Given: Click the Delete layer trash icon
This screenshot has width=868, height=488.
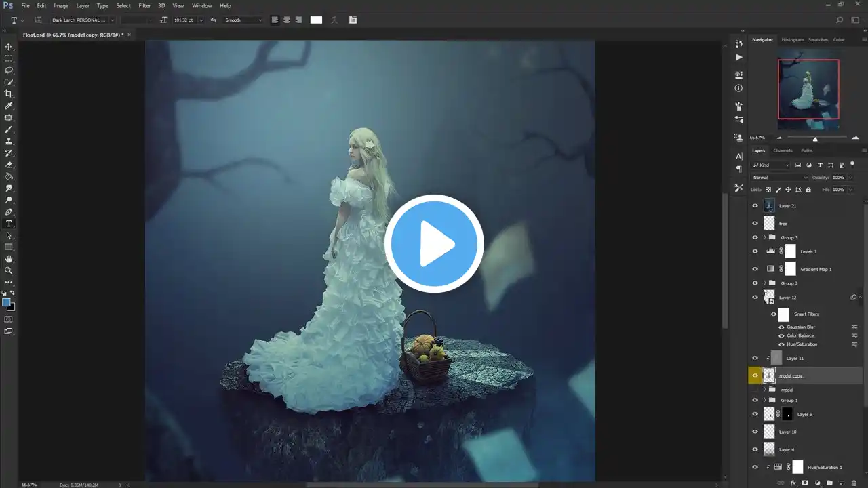Looking at the screenshot, I should pos(854,483).
